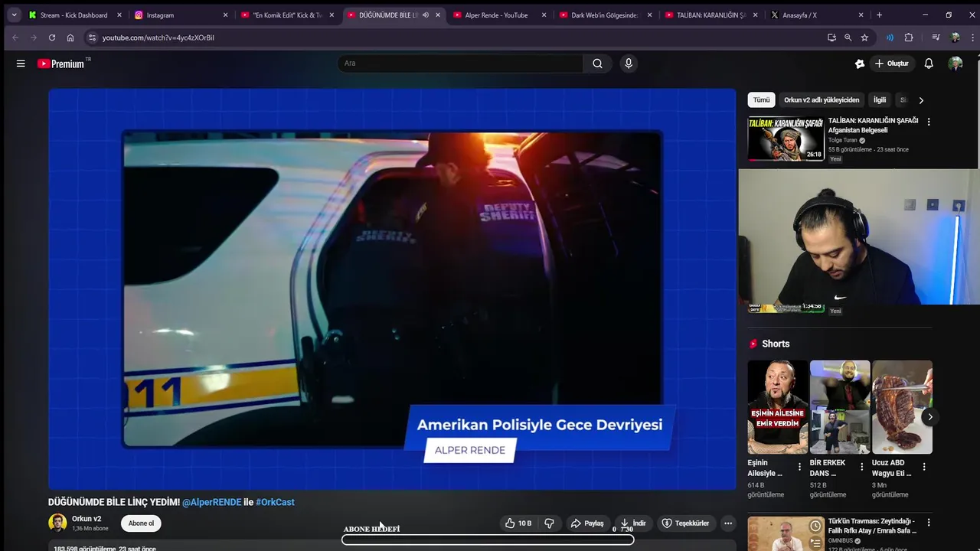
Task: Close the Instagram tab
Action: coord(225,15)
